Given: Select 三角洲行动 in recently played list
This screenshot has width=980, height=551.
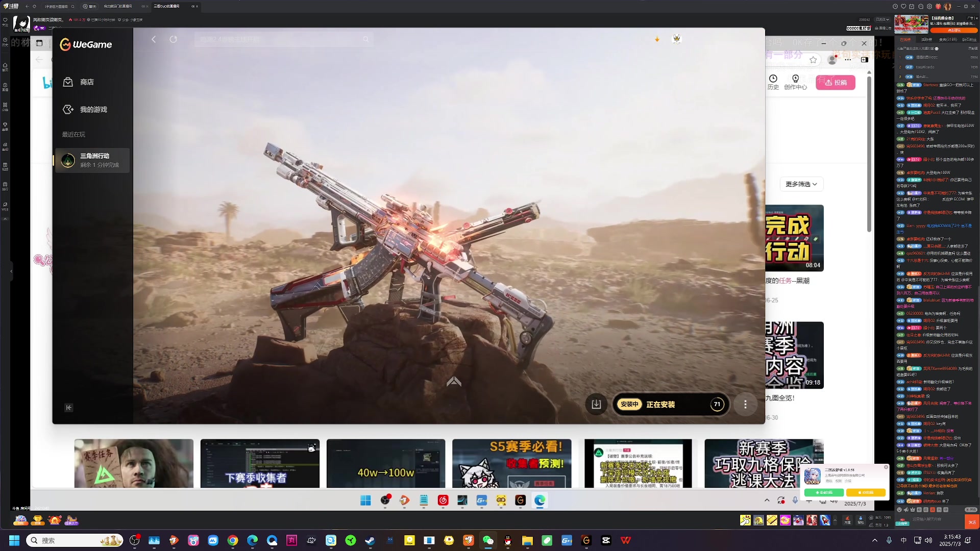Looking at the screenshot, I should (x=92, y=160).
